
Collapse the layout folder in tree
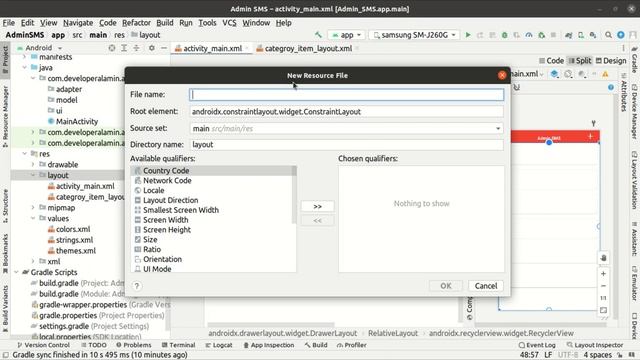point(33,176)
